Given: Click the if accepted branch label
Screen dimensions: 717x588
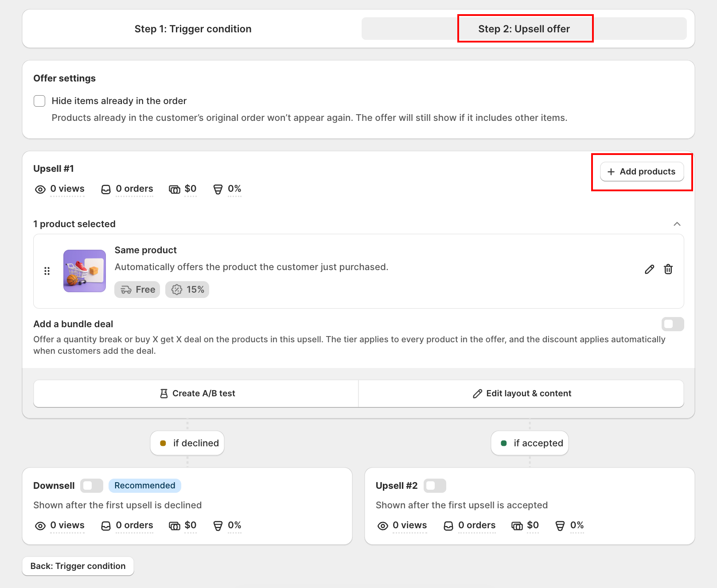Looking at the screenshot, I should pyautogui.click(x=530, y=443).
